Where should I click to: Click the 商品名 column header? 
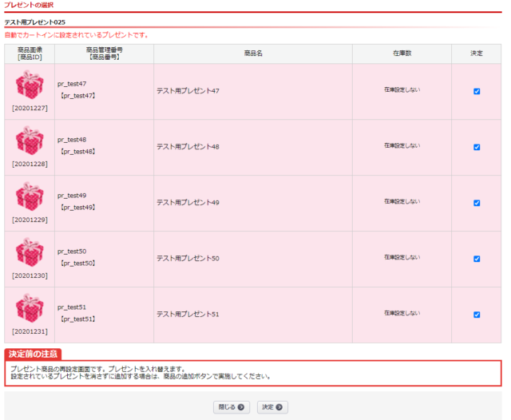point(253,53)
